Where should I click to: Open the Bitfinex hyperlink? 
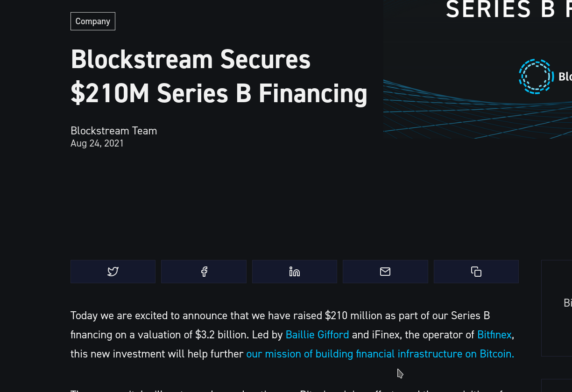coord(494,335)
